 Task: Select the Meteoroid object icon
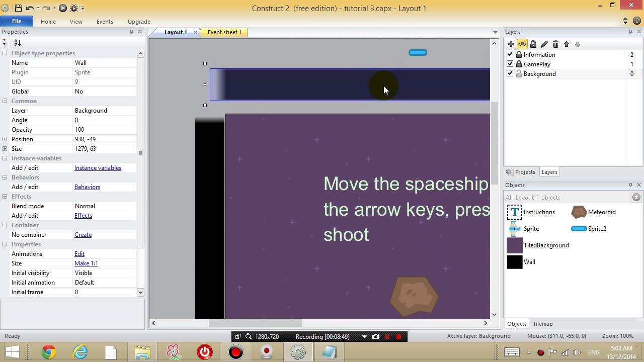point(579,212)
